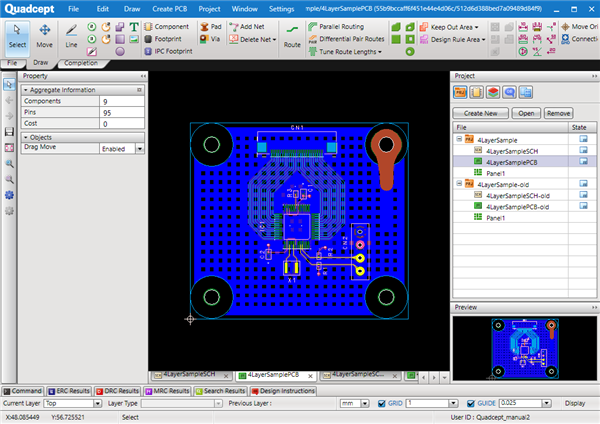The image size is (600, 424).
Task: Select Panel1 under 4LayerSample
Action: pyautogui.click(x=496, y=173)
